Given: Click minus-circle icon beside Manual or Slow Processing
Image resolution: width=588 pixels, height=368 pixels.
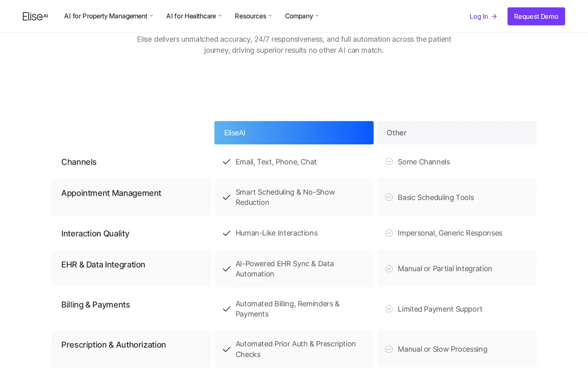Looking at the screenshot, I should (389, 349).
